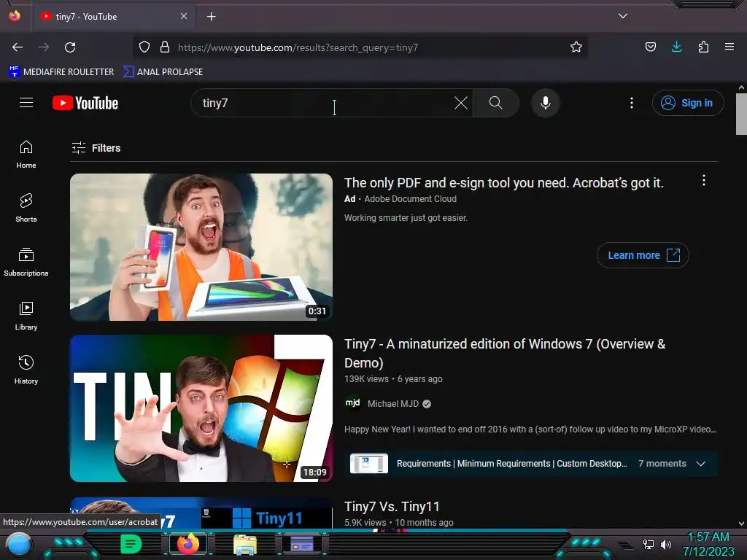Bookmark this page with the star icon
Image resolution: width=747 pixels, height=560 pixels.
tap(576, 47)
